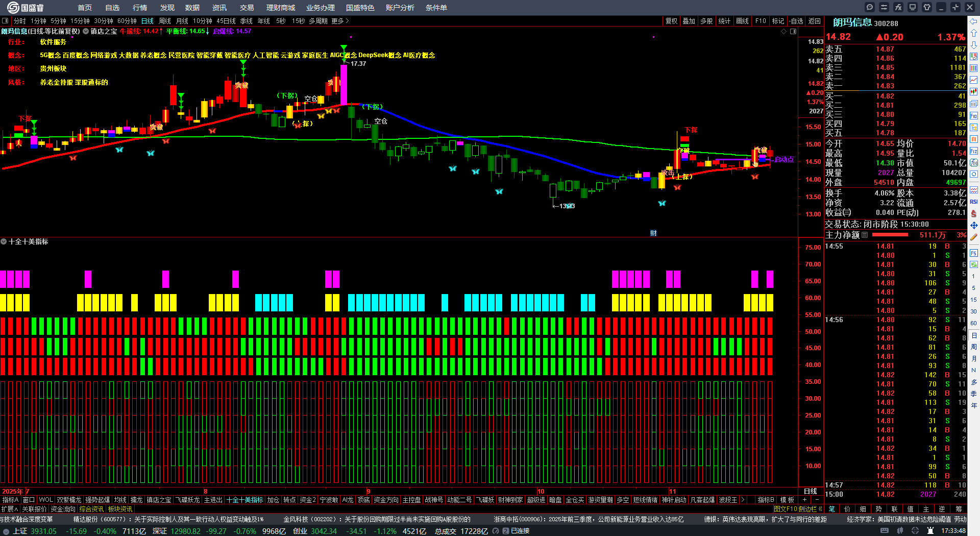This screenshot has height=536, width=980.
Task: Add stock with -自选 button
Action: point(796,21)
